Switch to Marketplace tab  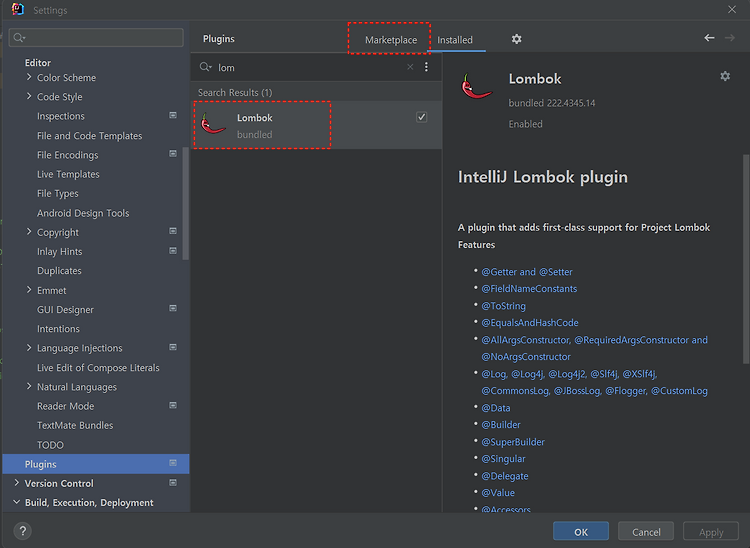point(391,40)
